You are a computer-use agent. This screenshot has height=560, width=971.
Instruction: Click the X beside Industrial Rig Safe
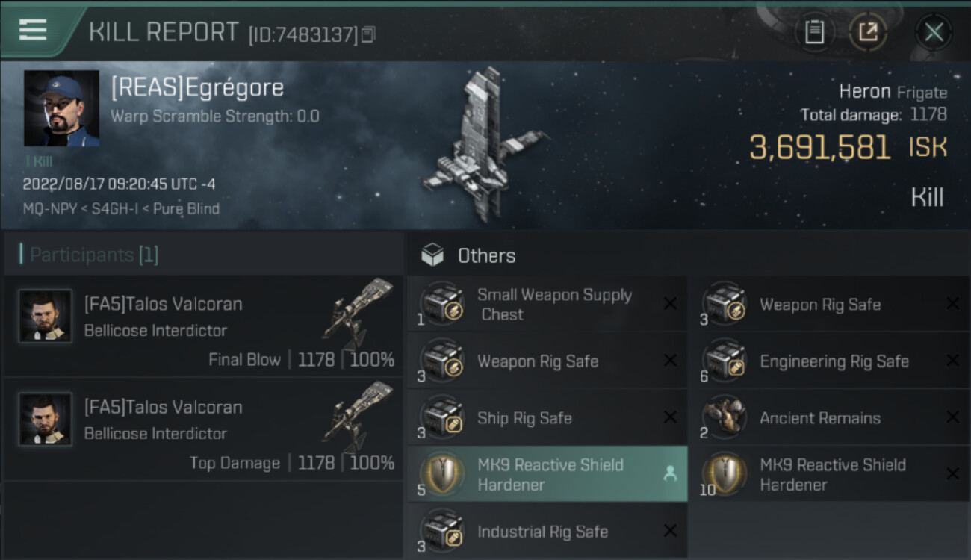click(670, 531)
